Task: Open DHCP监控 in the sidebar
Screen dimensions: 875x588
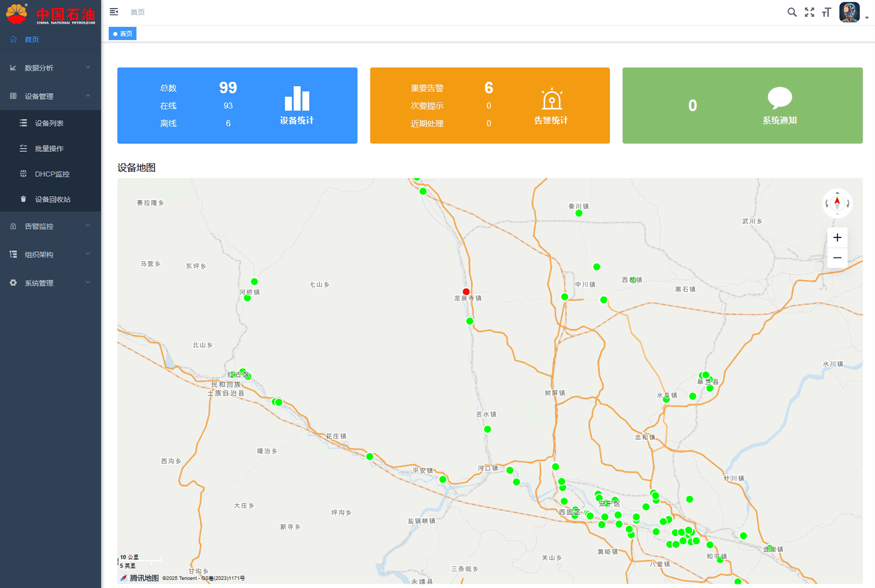Action: pyautogui.click(x=51, y=174)
